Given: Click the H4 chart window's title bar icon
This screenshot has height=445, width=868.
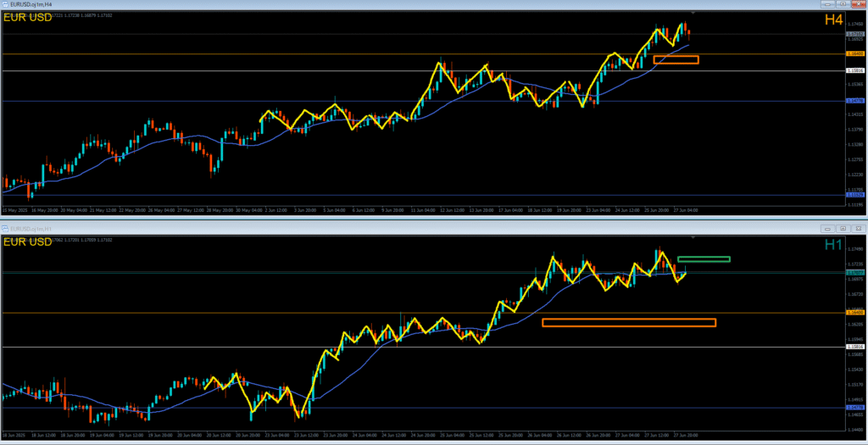Looking at the screenshot, I should click(5, 4).
